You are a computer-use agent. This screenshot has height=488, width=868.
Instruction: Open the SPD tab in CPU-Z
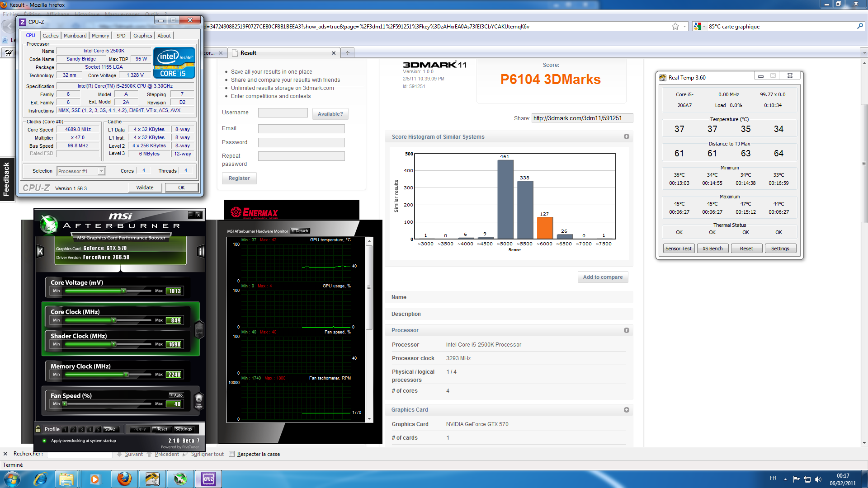coord(121,36)
